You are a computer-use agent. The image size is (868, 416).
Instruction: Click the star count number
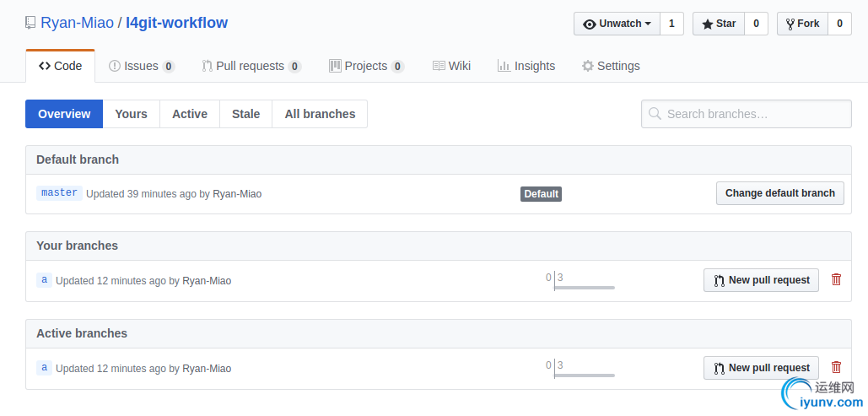(756, 24)
